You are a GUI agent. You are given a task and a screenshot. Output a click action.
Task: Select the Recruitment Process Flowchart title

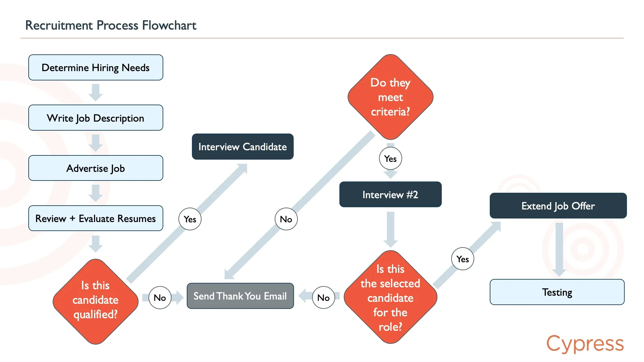click(111, 25)
